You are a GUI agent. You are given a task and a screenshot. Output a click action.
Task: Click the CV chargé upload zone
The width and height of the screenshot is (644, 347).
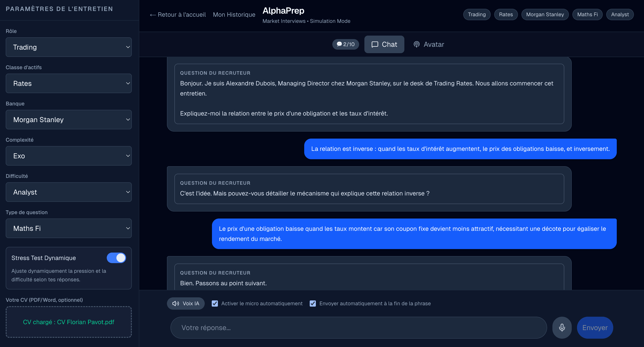pyautogui.click(x=69, y=322)
